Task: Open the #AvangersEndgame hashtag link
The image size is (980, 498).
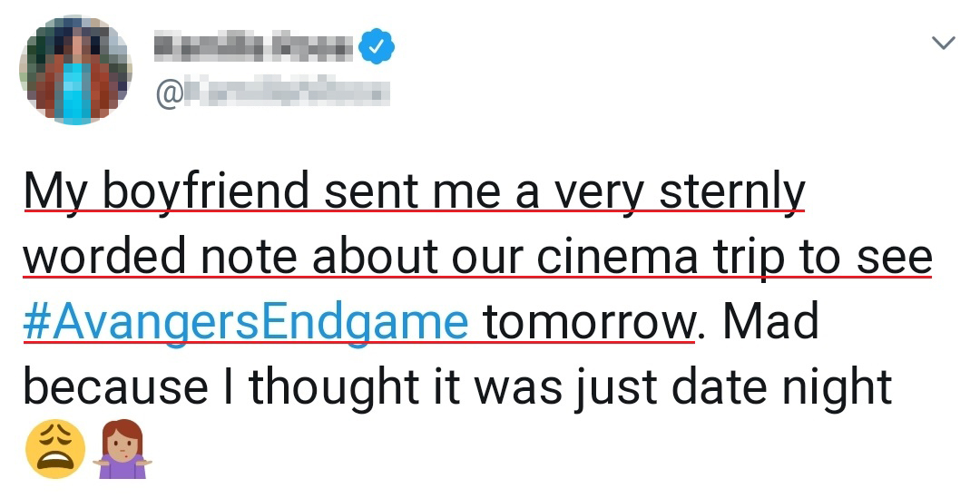Action: tap(246, 324)
